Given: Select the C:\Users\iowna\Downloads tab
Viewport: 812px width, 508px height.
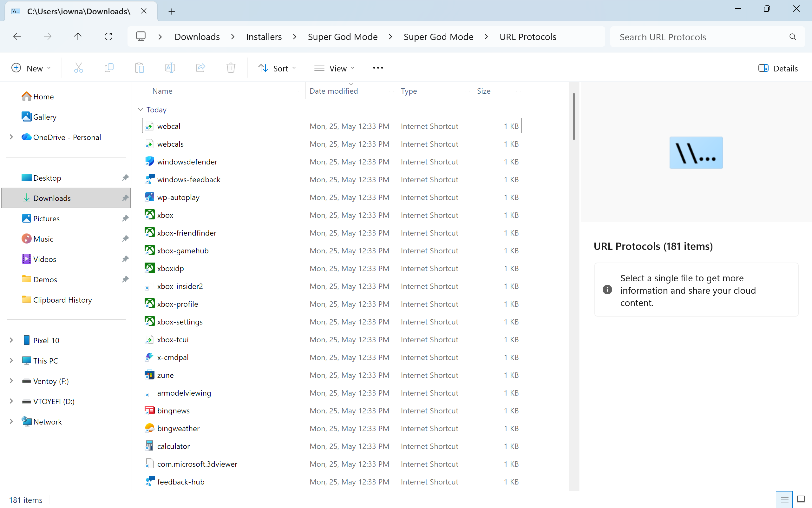Looking at the screenshot, I should [81, 11].
